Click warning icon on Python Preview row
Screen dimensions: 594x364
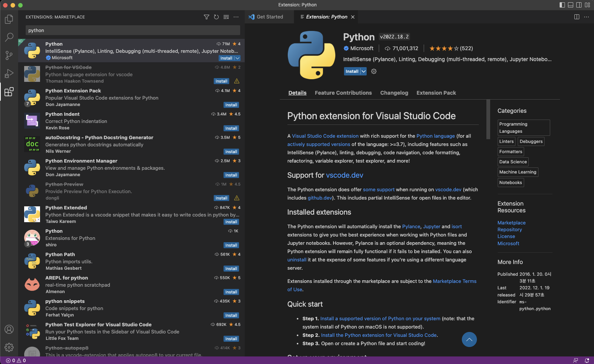[237, 198]
